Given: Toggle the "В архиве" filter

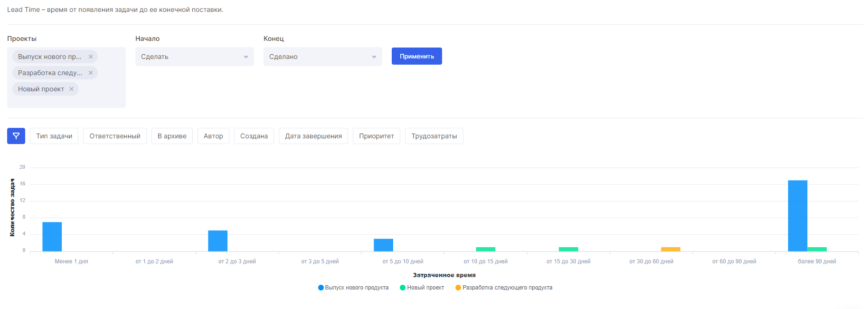Looking at the screenshot, I should click(172, 136).
